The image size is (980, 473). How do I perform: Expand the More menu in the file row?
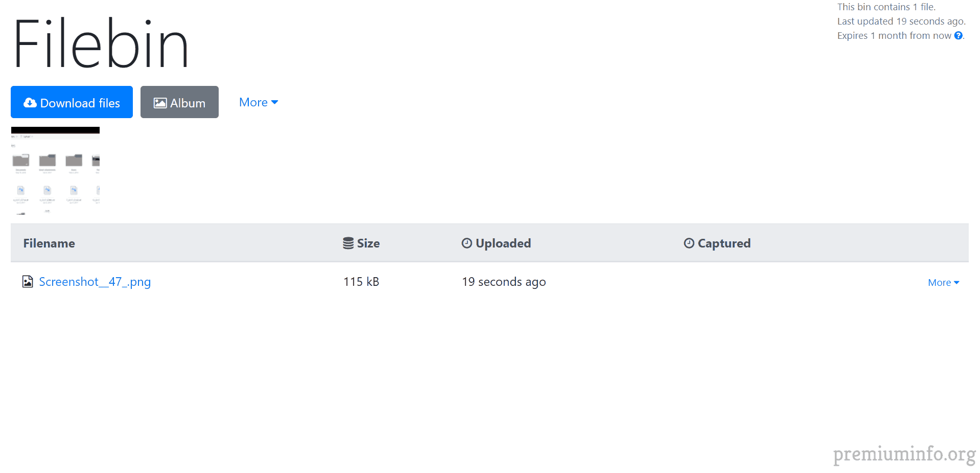coord(943,283)
